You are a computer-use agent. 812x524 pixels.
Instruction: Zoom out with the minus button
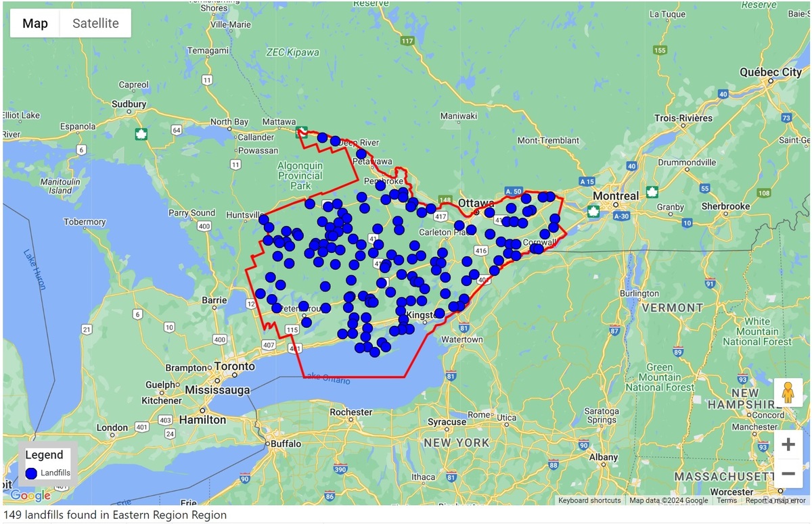tap(788, 473)
